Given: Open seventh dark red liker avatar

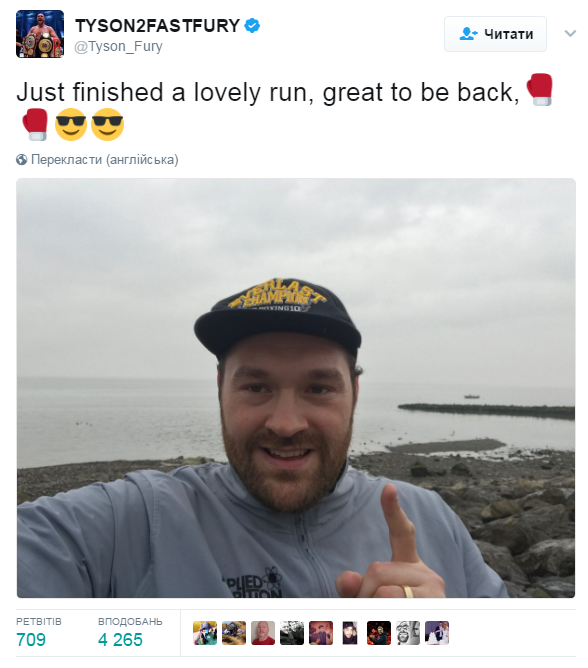Looking at the screenshot, I should [x=379, y=633].
